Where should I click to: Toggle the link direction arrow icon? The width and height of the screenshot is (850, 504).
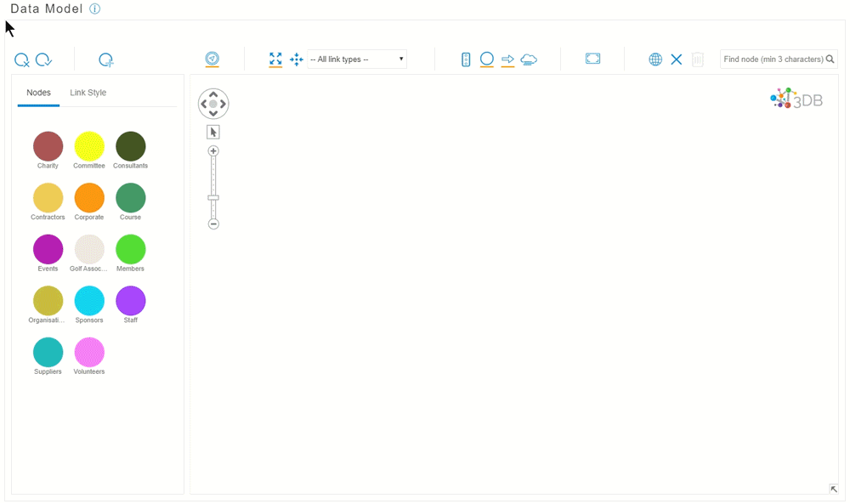507,59
